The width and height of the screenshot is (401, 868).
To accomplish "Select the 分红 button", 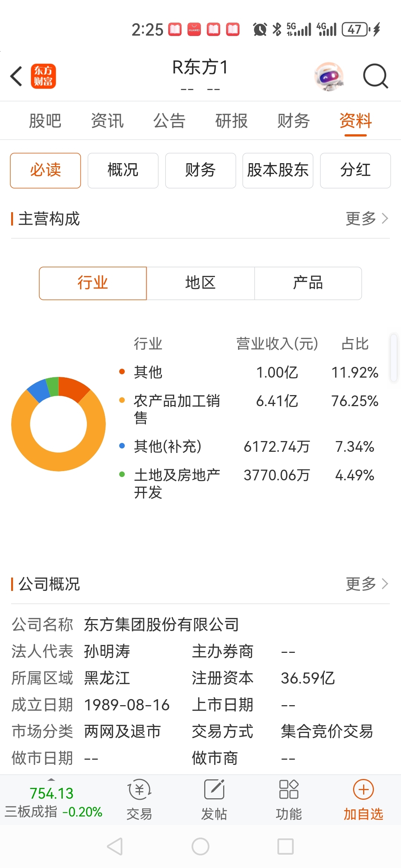I will click(x=355, y=170).
